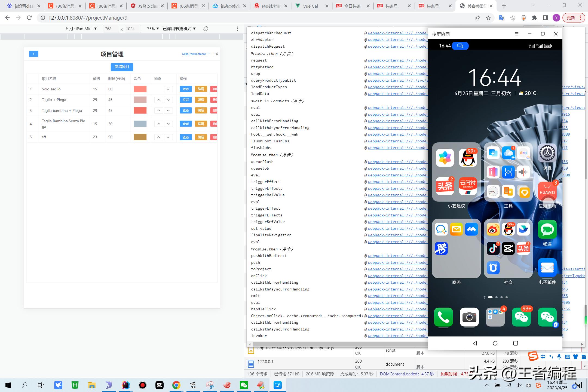This screenshot has width=588, height=392.
Task: Click the sff row color swatch
Action: click(x=140, y=137)
